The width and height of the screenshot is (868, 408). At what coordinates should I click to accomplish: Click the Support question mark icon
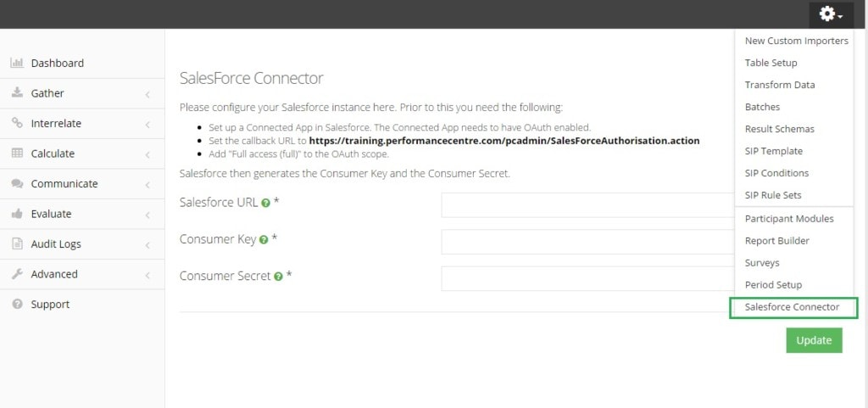[x=17, y=304]
